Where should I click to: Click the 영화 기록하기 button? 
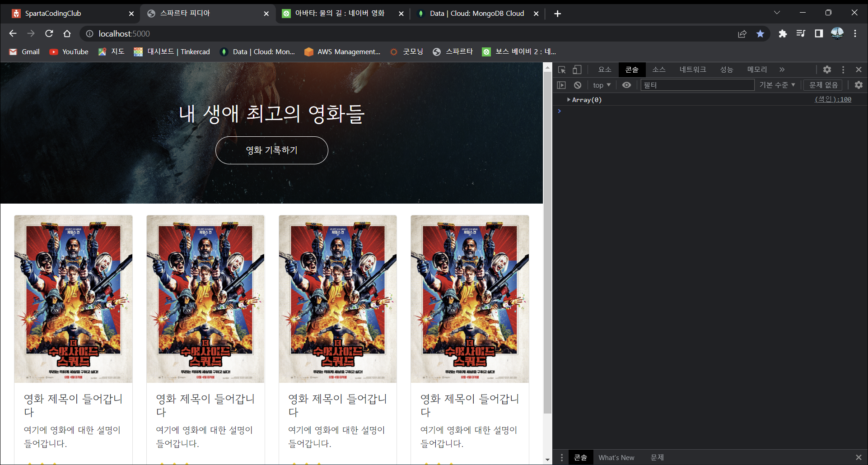tap(272, 150)
